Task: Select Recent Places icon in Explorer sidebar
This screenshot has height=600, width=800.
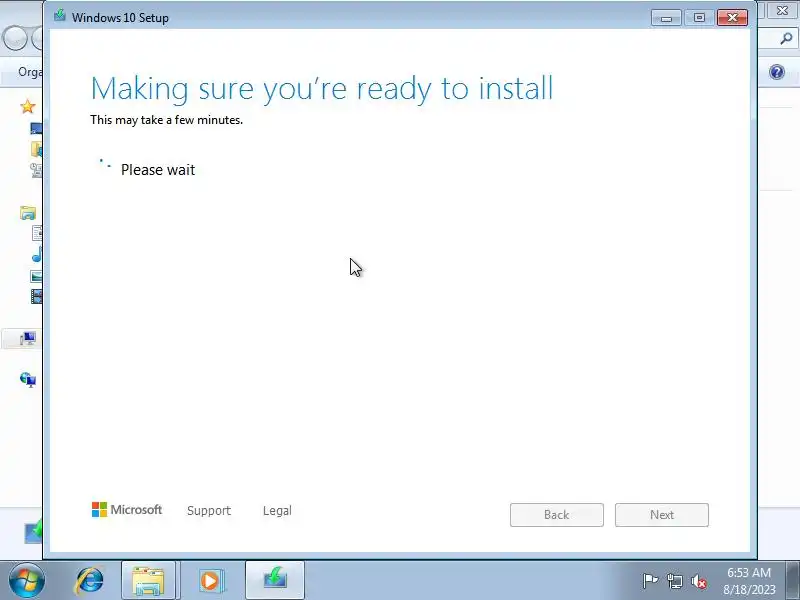Action: coord(36,170)
